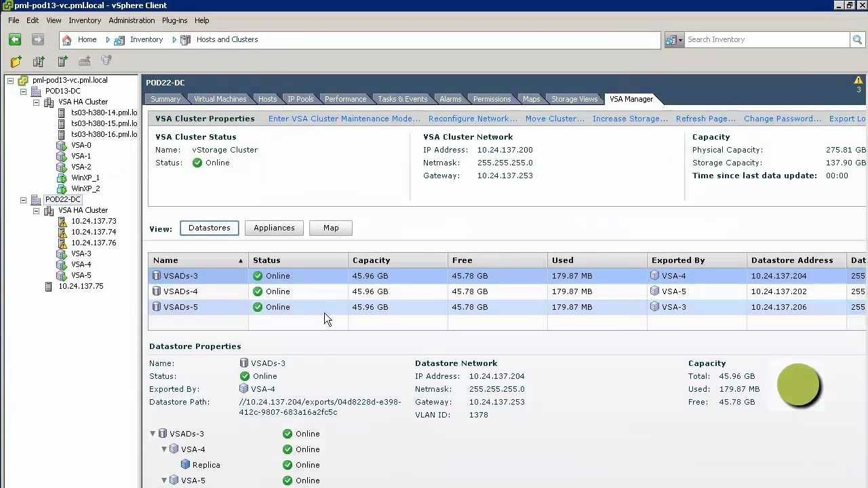Image resolution: width=868 pixels, height=488 pixels.
Task: Switch to the Hosts tab
Action: coord(267,99)
